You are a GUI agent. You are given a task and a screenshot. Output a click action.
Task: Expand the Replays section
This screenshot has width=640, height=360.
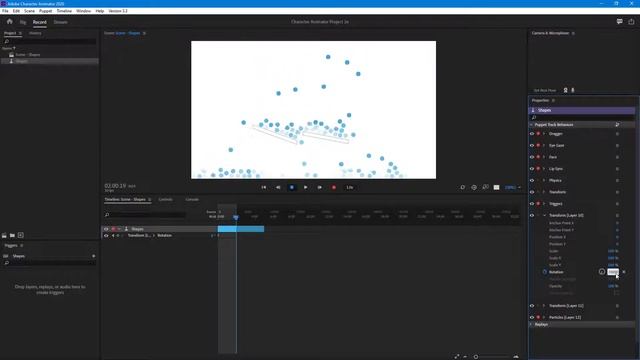(x=531, y=324)
